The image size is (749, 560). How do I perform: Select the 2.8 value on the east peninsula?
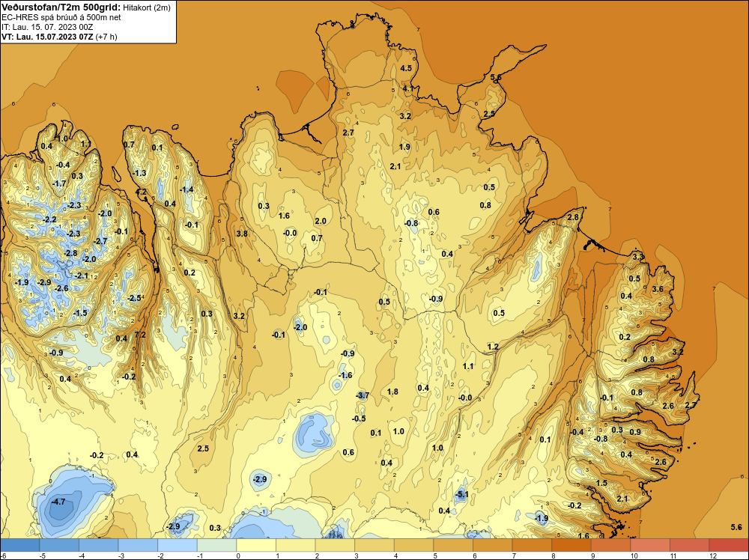(573, 217)
